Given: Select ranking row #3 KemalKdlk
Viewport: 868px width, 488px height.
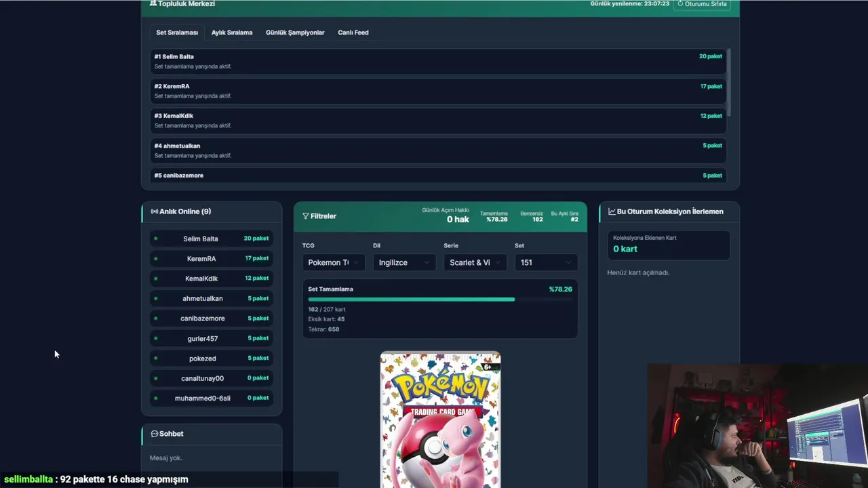Looking at the screenshot, I should pos(437,121).
